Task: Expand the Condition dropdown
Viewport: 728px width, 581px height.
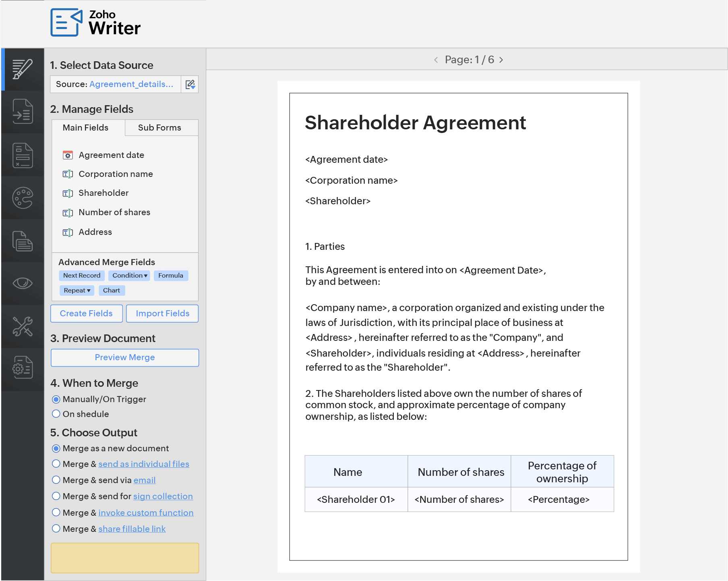Action: click(130, 276)
